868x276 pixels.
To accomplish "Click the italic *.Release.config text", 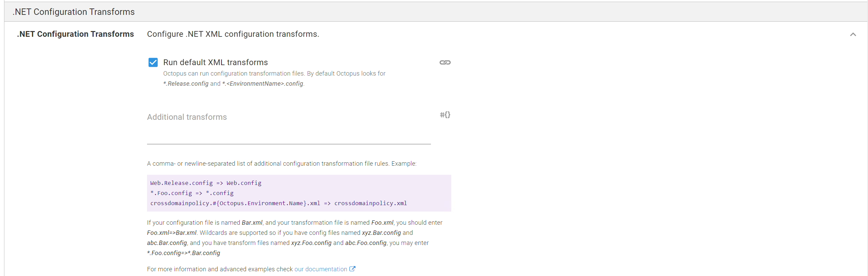I will (x=186, y=84).
